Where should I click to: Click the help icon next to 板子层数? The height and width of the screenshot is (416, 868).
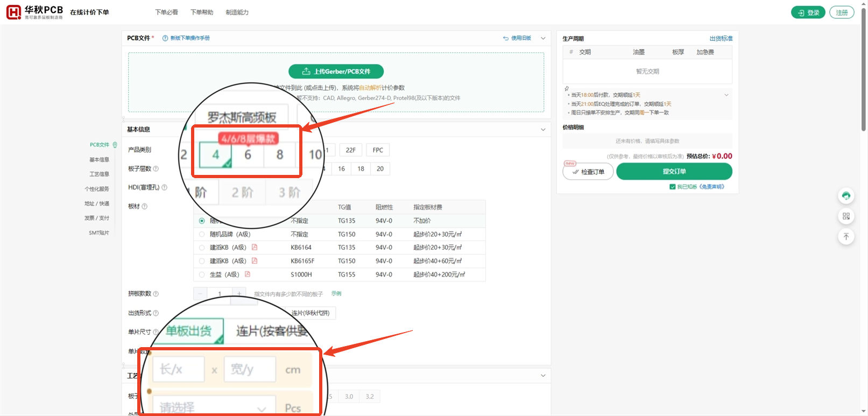tap(156, 169)
